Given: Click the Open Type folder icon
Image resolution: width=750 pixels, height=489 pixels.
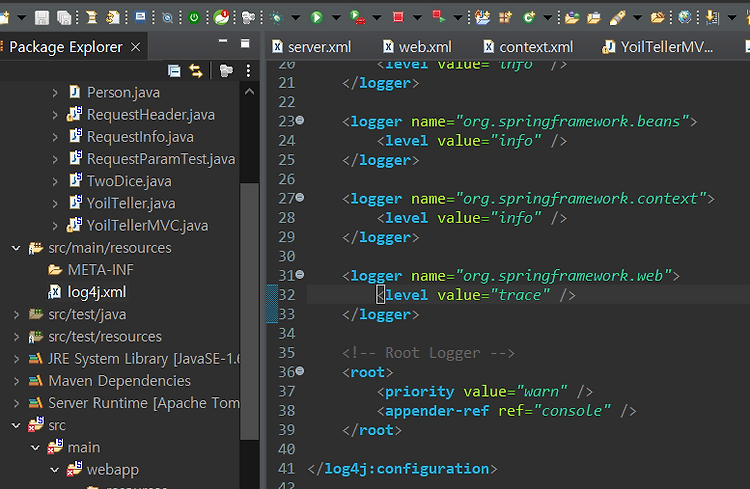Looking at the screenshot, I should 572,18.
